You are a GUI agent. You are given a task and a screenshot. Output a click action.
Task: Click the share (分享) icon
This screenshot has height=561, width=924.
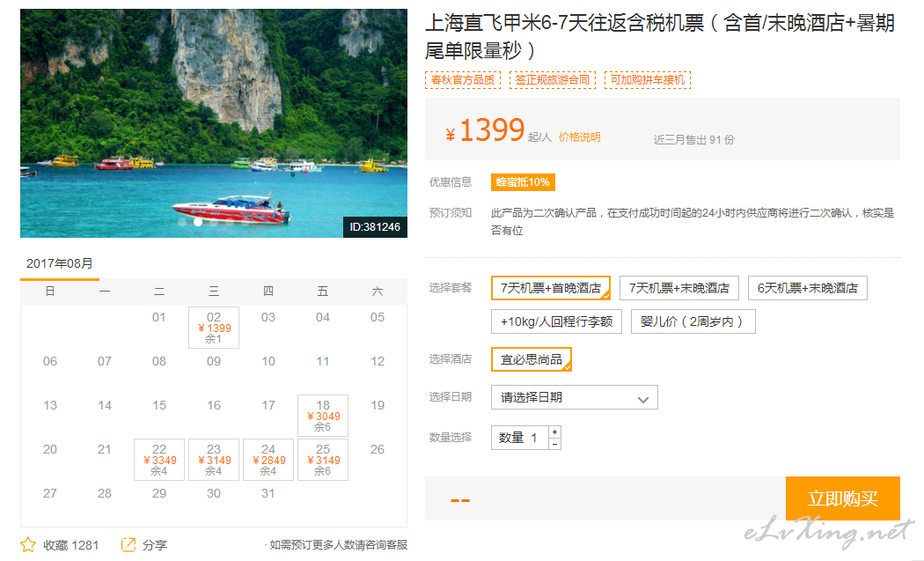128,545
